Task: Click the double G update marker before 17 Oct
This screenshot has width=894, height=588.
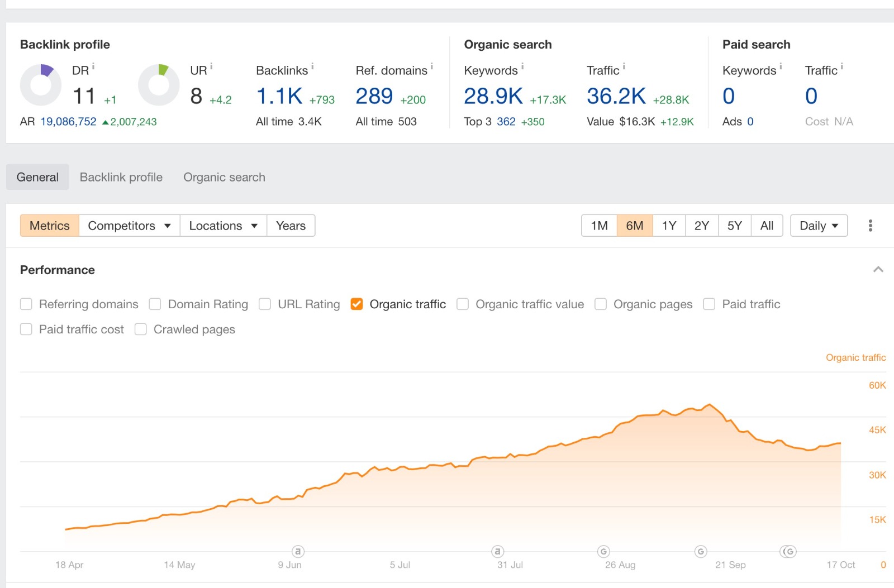Action: coord(788,552)
